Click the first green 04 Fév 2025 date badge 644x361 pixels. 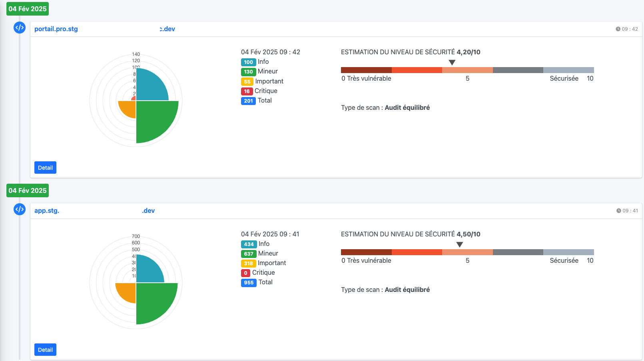point(28,9)
